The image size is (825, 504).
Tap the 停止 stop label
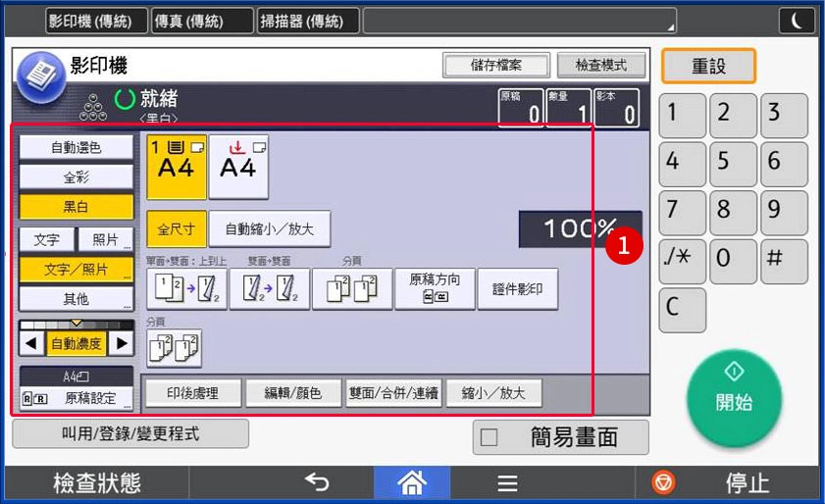[x=748, y=483]
